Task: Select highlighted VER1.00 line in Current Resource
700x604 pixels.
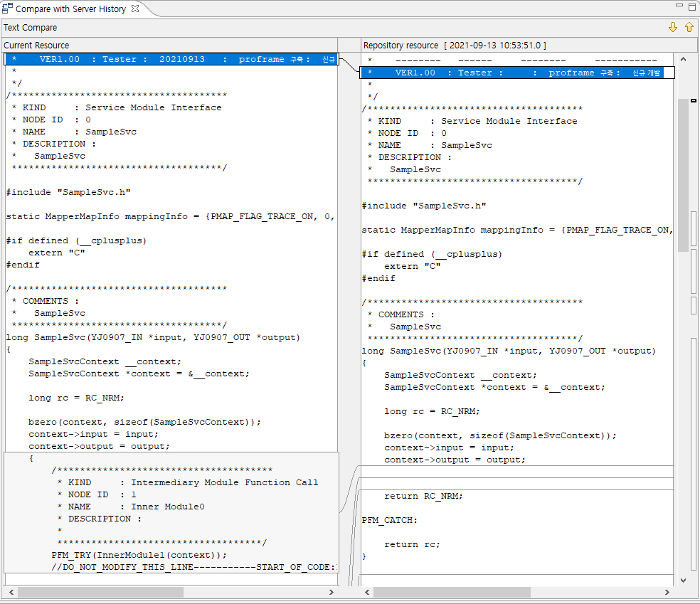Action: [171, 59]
